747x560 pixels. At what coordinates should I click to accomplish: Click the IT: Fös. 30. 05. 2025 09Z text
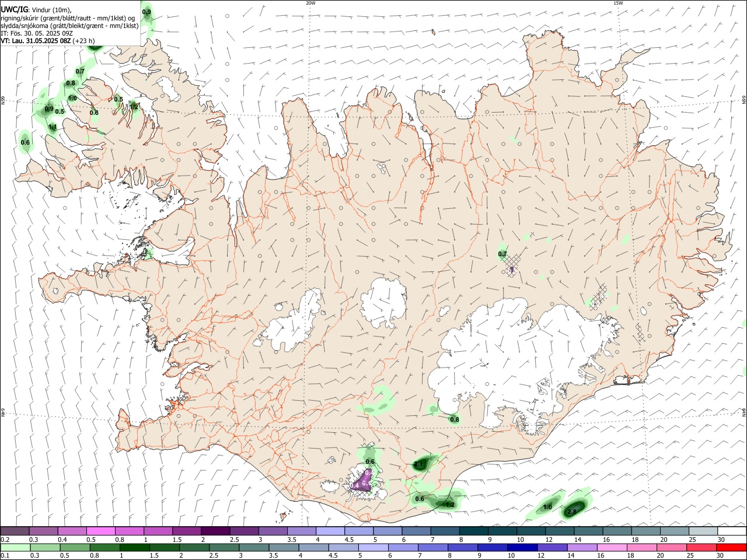click(x=36, y=33)
